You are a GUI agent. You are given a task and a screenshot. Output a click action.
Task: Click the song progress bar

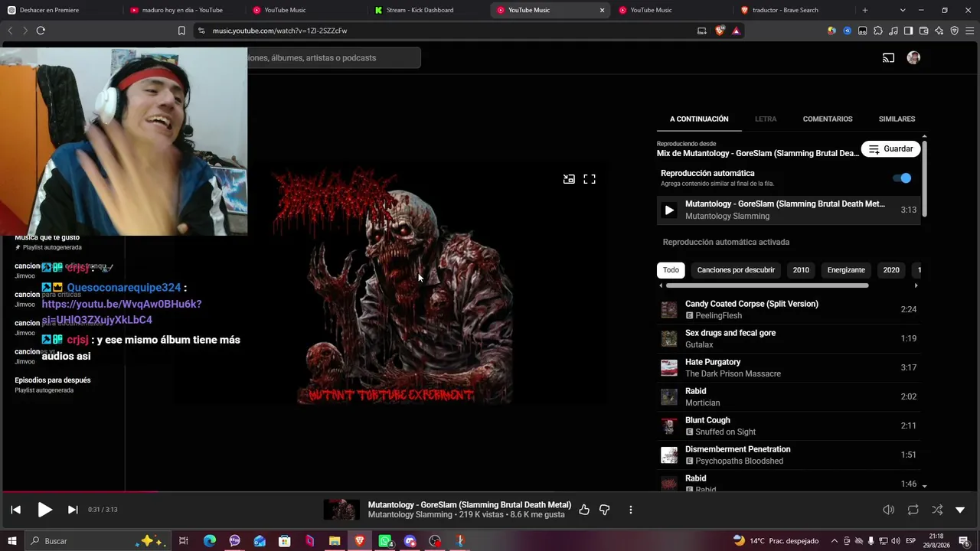[490, 492]
